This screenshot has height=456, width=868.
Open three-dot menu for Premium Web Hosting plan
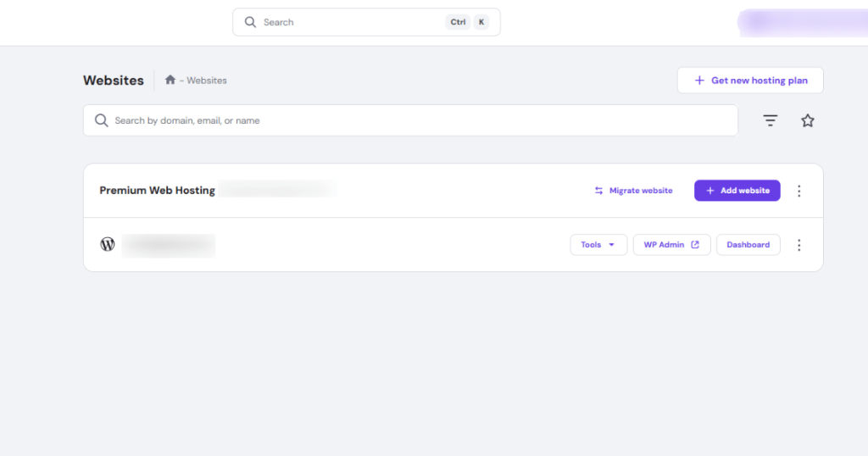coord(798,191)
